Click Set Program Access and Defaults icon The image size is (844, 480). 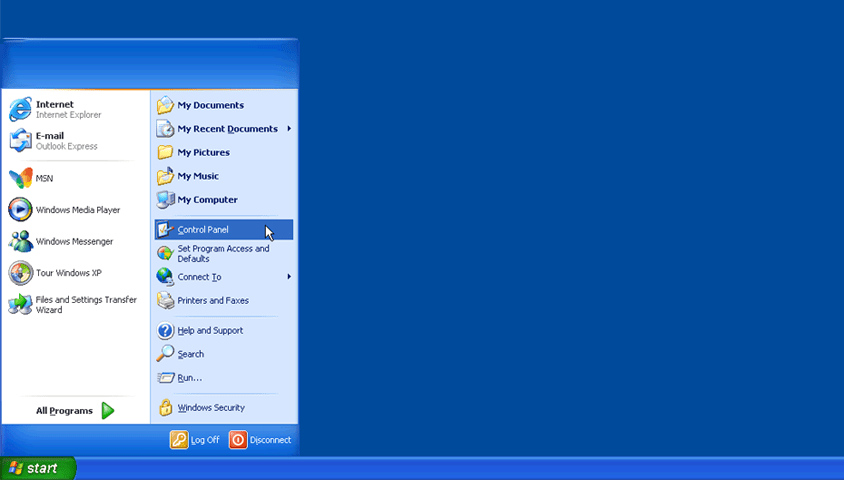[165, 253]
